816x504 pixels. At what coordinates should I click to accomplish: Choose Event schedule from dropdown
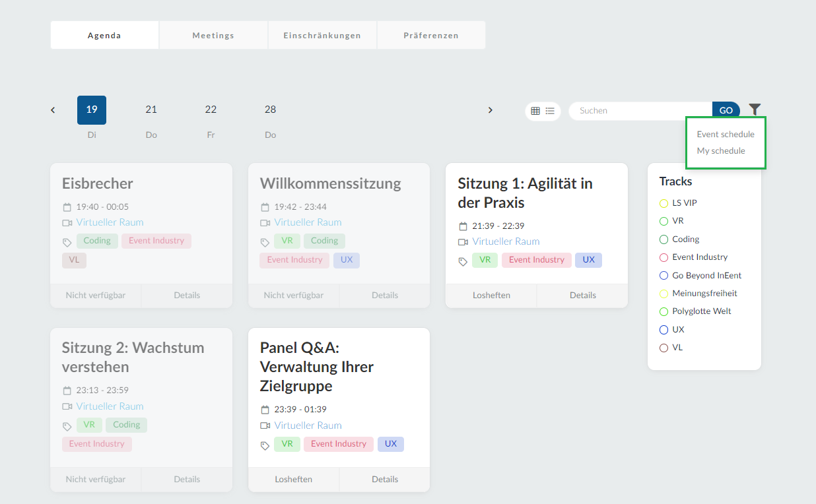(725, 134)
